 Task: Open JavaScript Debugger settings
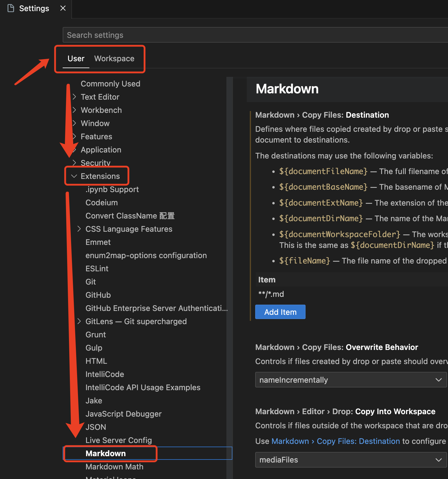124,414
